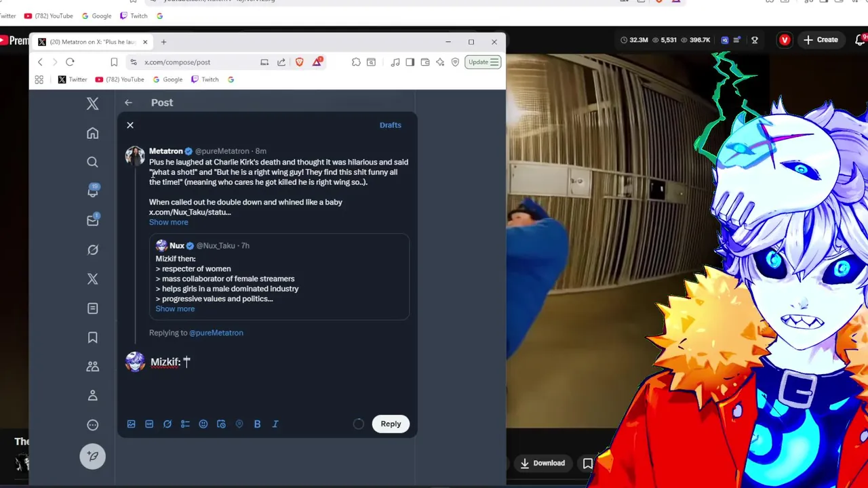Navigate back in browser toolbar
This screenshot has height=488, width=868.
click(40, 62)
